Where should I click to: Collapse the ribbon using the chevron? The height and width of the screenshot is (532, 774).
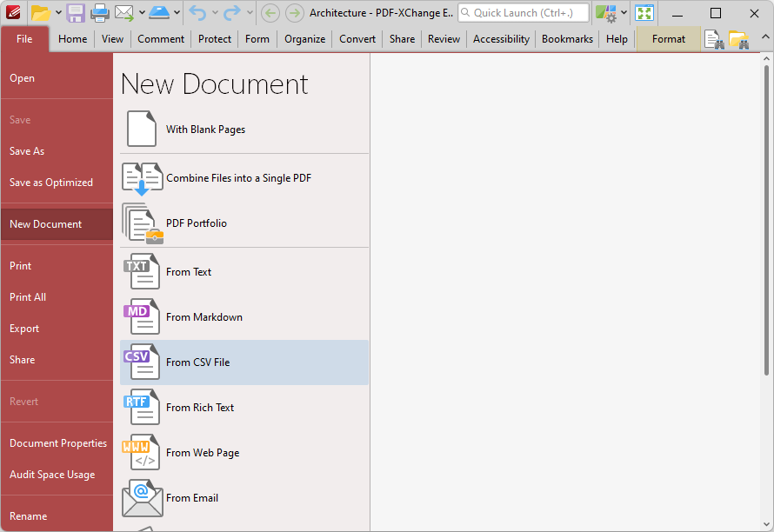pyautogui.click(x=764, y=37)
